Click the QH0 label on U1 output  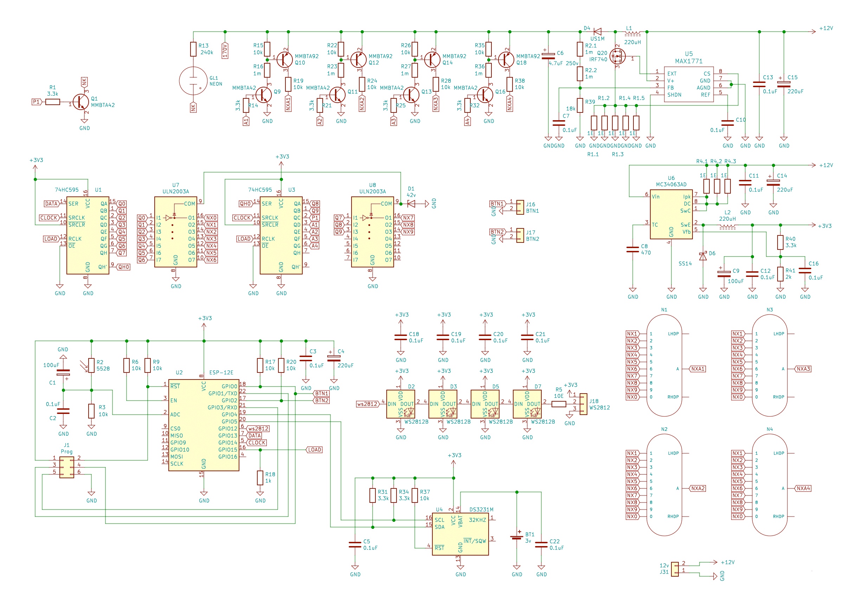[124, 267]
